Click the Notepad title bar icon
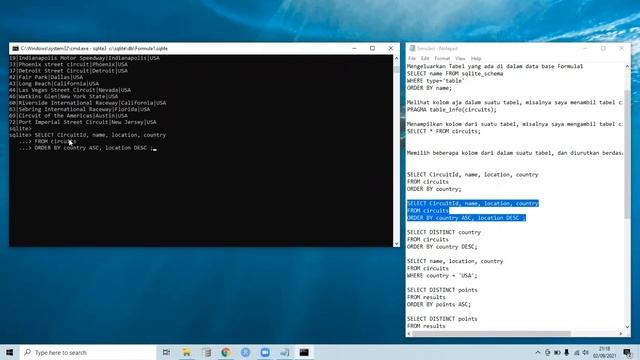Viewport: 640px width, 360px height. point(412,48)
